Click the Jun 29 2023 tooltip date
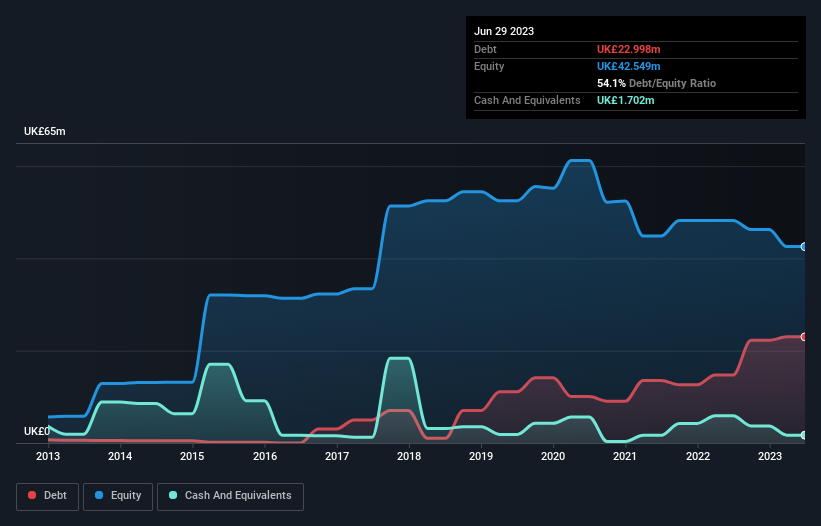 coord(504,31)
